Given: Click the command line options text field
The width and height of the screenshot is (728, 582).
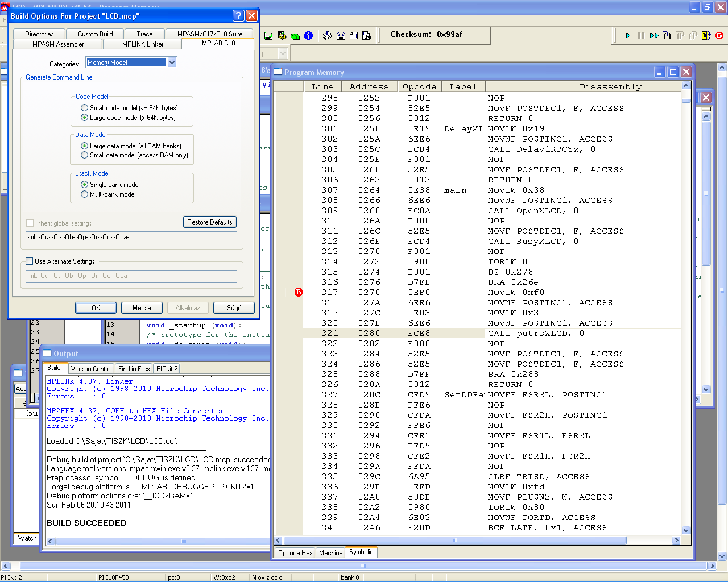Looking at the screenshot, I should pyautogui.click(x=131, y=238).
